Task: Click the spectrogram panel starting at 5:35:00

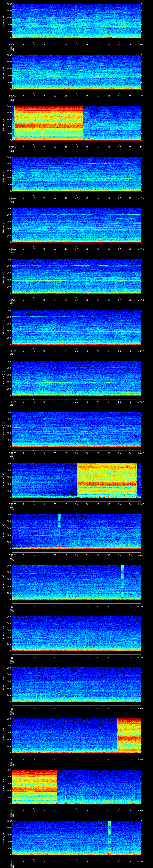Action: coord(77,327)
